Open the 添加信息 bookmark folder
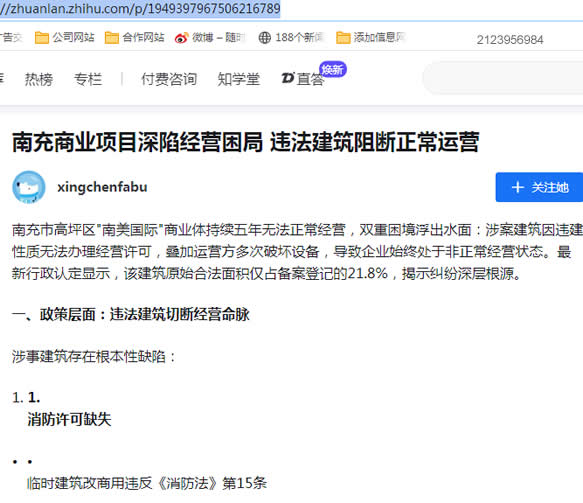 point(370,38)
